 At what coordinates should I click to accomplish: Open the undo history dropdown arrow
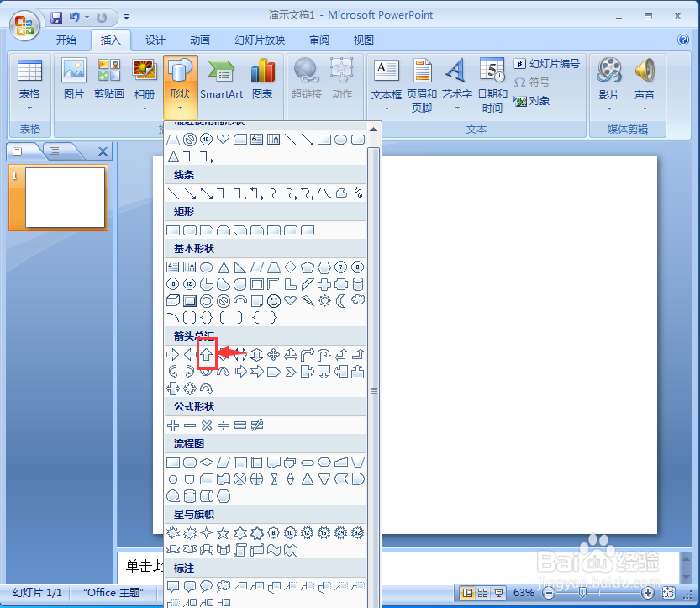point(87,18)
